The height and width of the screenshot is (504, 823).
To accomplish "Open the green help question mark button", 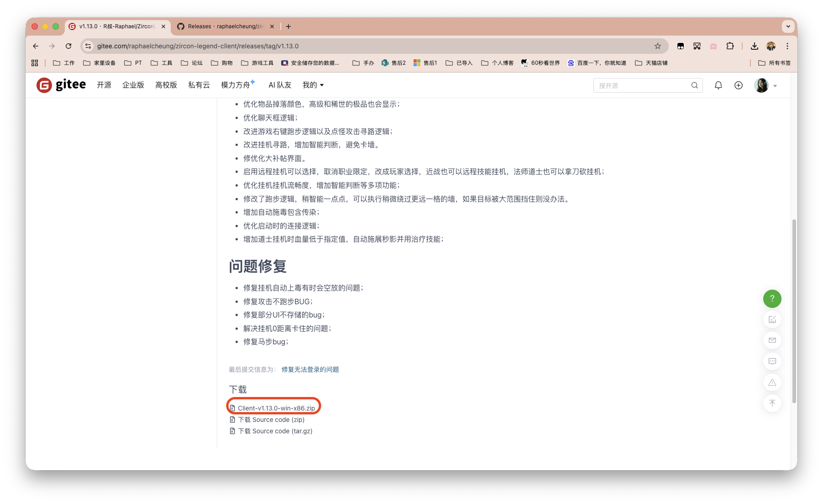I will [x=772, y=299].
